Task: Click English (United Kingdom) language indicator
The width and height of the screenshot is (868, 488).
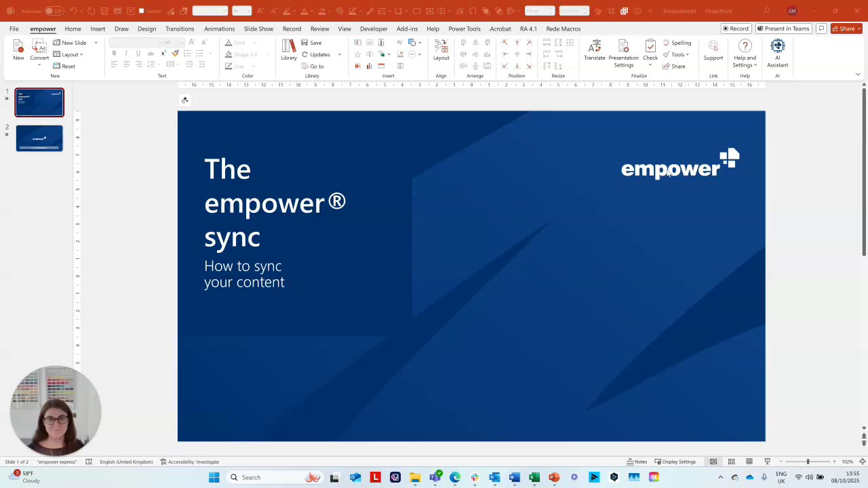Action: 126,462
